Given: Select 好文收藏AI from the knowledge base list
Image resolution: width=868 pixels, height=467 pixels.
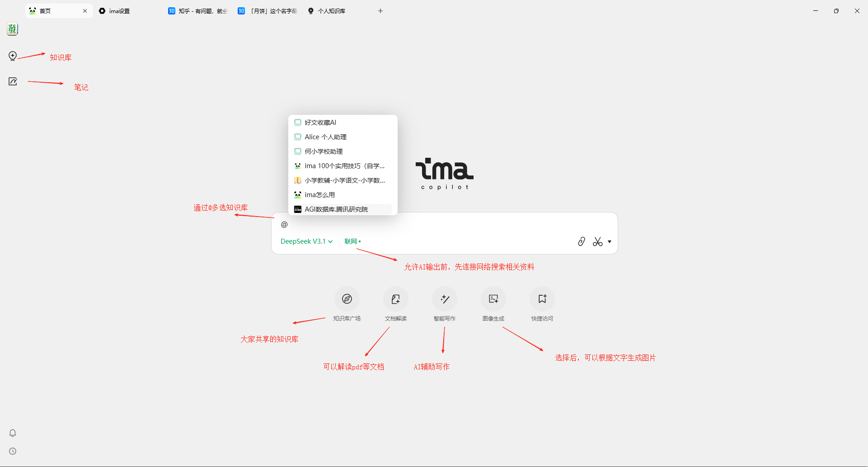Looking at the screenshot, I should pos(320,123).
